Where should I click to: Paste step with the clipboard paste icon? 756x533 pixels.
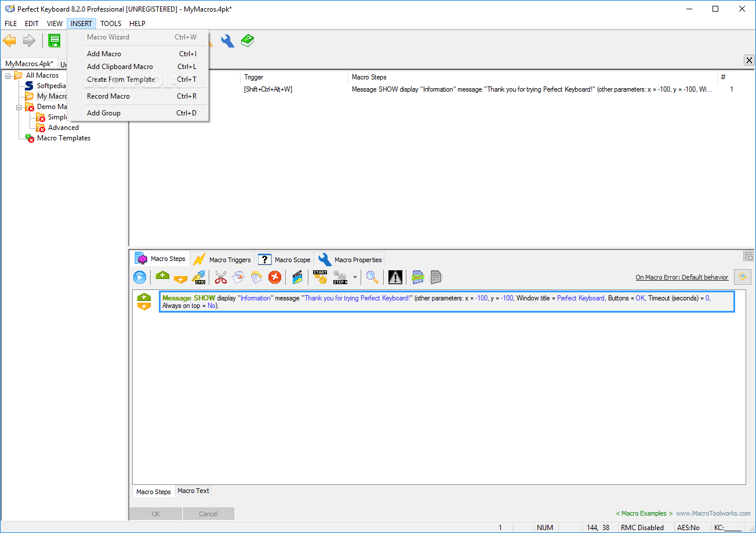coord(256,277)
